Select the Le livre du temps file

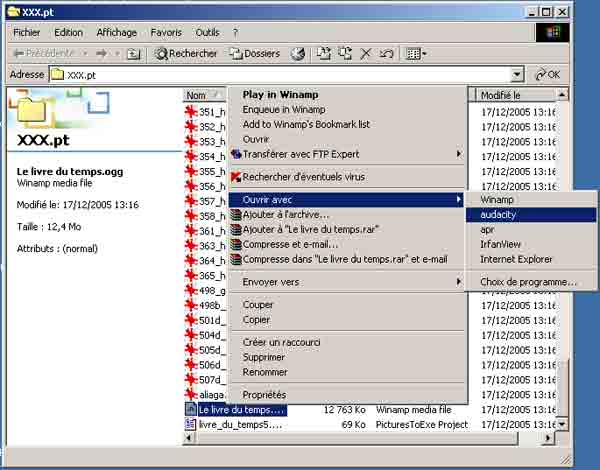click(236, 410)
